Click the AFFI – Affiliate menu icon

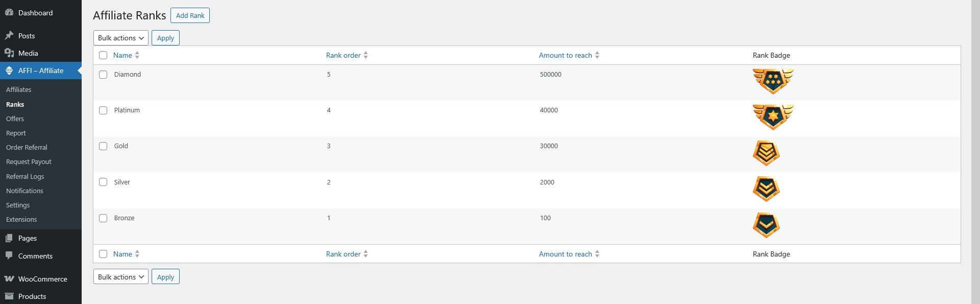9,71
